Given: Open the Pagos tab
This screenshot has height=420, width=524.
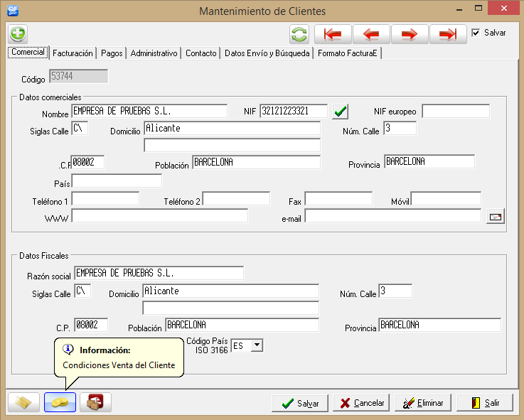Looking at the screenshot, I should coord(112,53).
